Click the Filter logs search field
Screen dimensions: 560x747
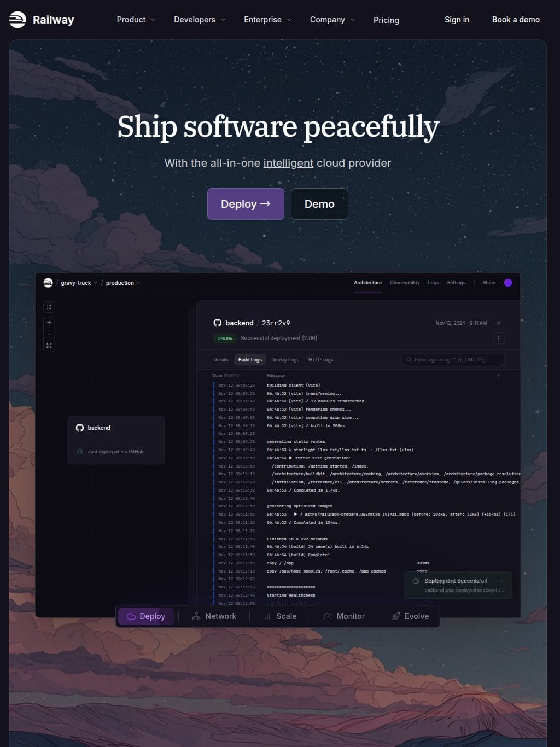(x=453, y=360)
